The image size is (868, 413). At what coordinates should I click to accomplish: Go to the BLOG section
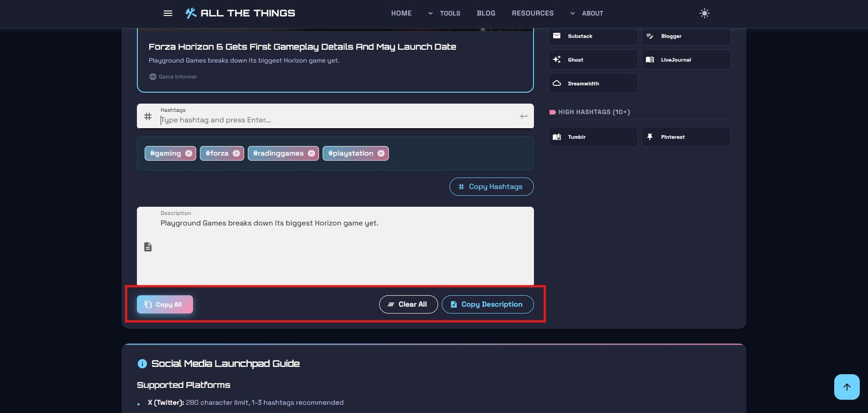486,13
